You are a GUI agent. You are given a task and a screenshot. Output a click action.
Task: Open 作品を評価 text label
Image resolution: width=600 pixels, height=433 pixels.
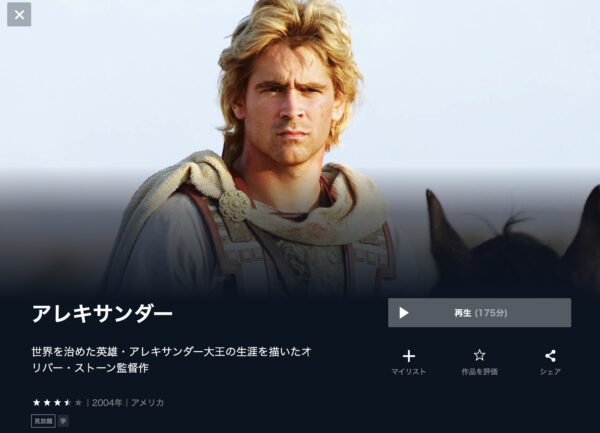coord(479,372)
